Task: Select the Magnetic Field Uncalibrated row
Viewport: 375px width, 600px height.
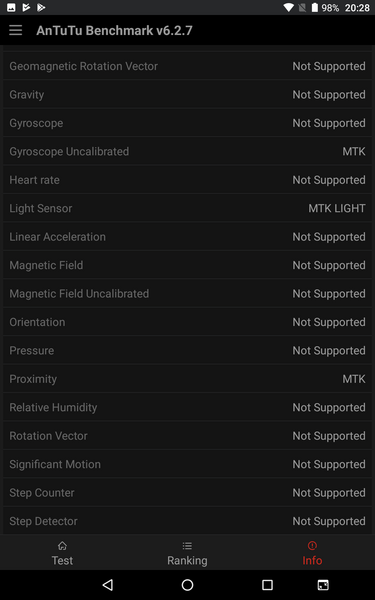Action: [188, 293]
